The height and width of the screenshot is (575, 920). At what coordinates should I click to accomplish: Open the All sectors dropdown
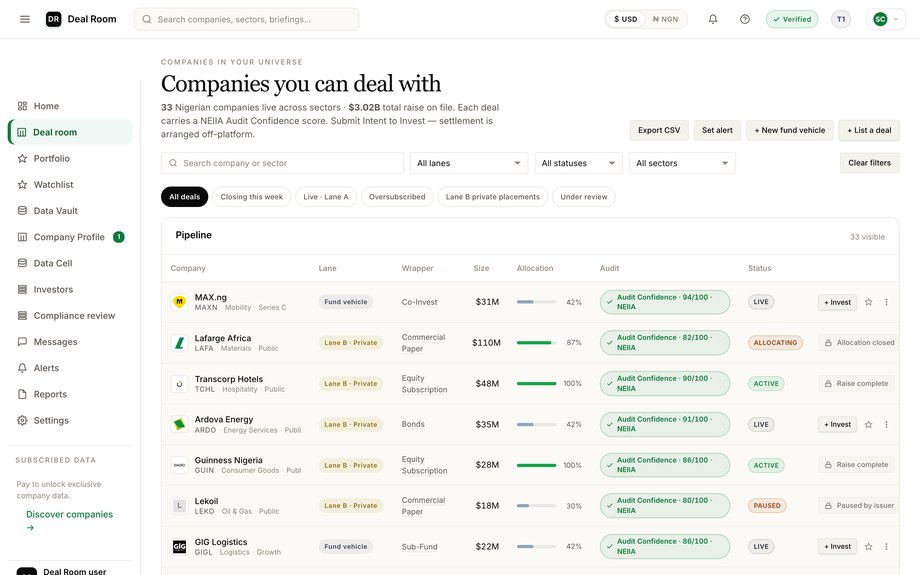[x=682, y=163]
